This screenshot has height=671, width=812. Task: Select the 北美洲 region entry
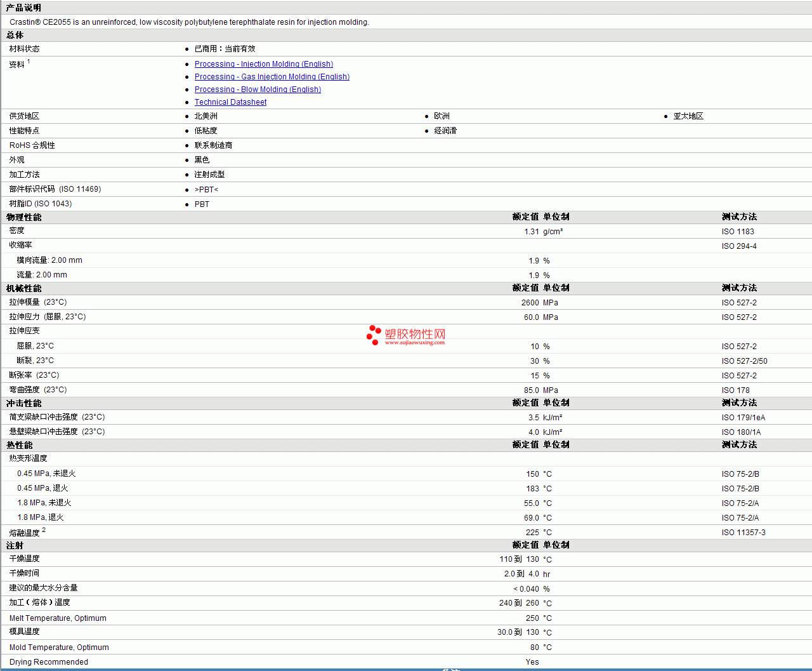(x=206, y=116)
